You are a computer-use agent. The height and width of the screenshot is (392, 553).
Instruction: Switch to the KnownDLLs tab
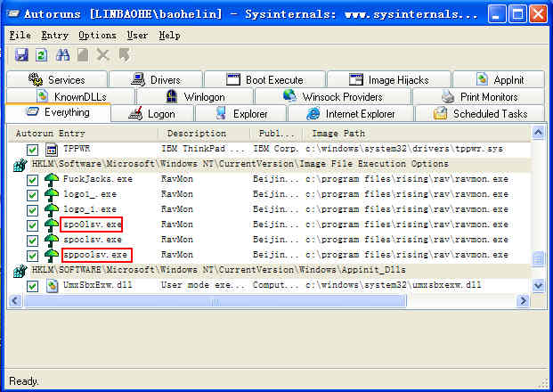[x=71, y=96]
